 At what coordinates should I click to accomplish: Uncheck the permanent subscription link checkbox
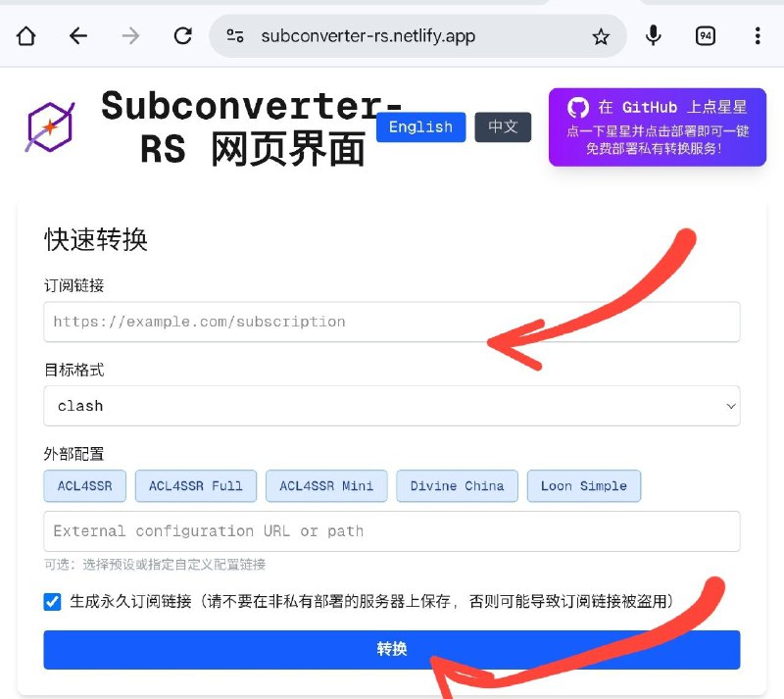tap(53, 601)
